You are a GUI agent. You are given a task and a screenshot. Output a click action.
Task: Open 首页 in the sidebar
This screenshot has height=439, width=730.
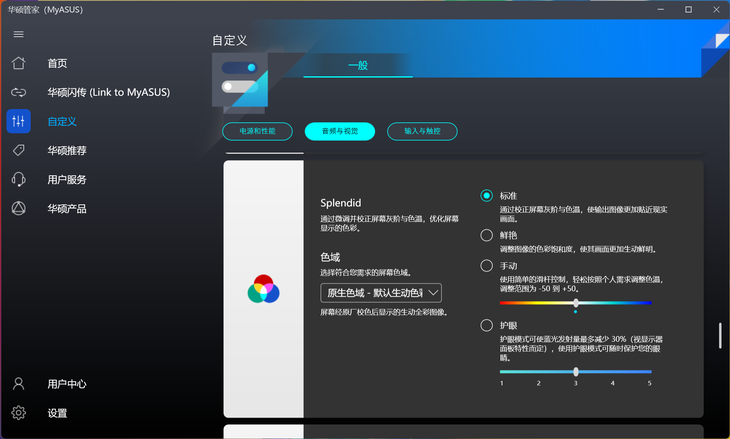pos(57,63)
